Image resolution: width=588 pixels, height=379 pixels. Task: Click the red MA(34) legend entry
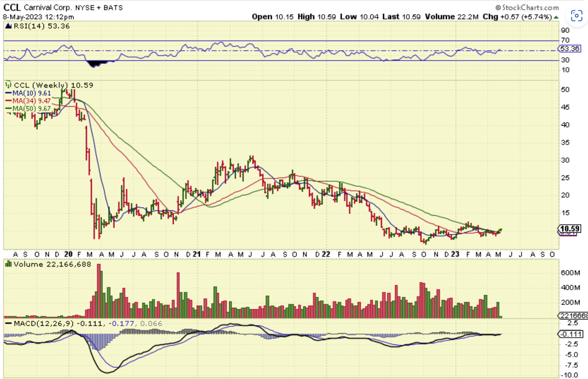tap(28, 101)
